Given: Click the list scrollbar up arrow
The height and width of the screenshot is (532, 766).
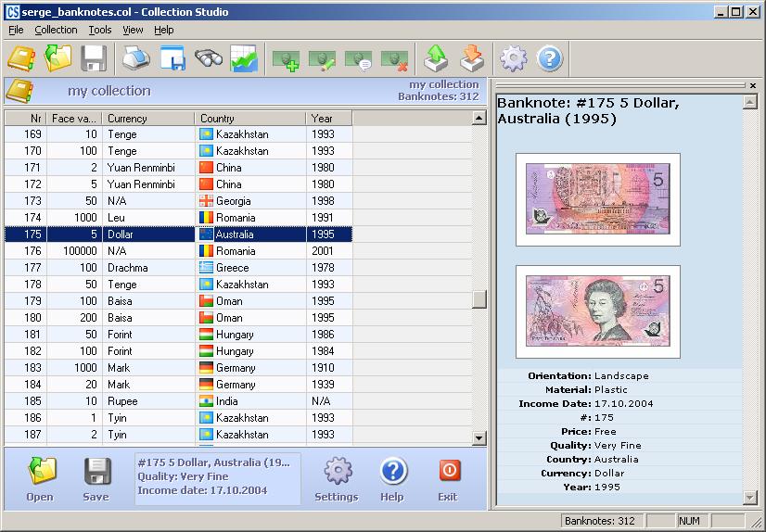Looking at the screenshot, I should [479, 118].
